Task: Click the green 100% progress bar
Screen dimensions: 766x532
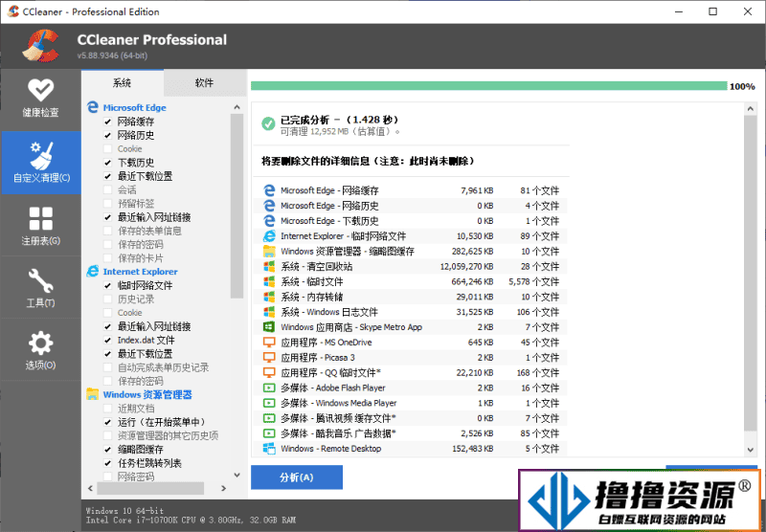Action: tap(488, 86)
